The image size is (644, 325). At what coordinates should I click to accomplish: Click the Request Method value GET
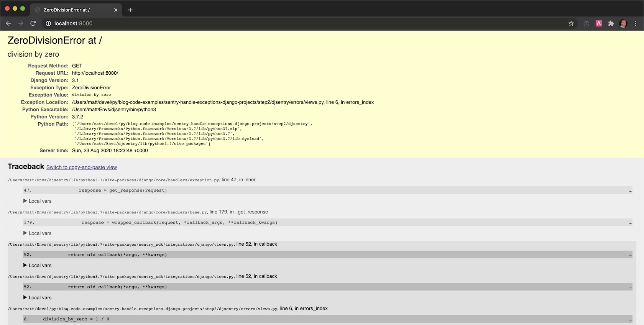[77, 66]
